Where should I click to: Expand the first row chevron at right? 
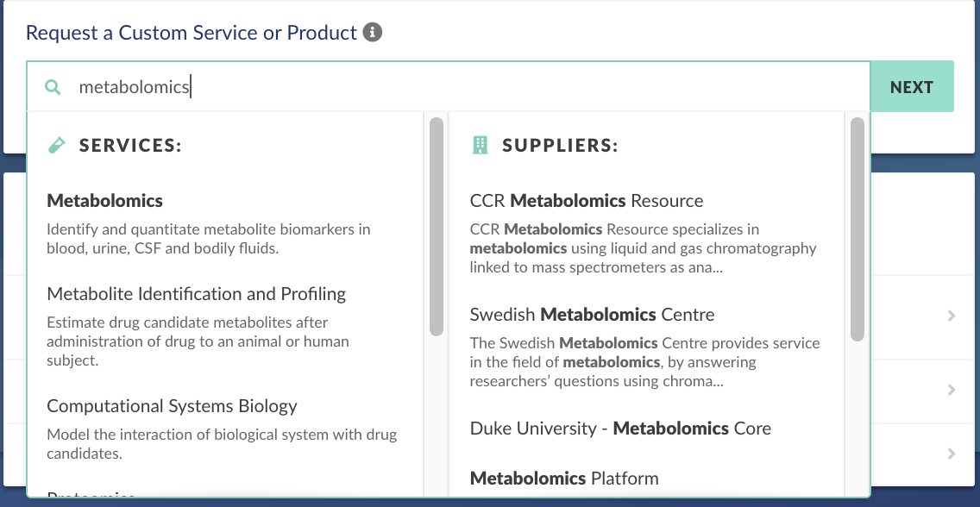(x=952, y=316)
